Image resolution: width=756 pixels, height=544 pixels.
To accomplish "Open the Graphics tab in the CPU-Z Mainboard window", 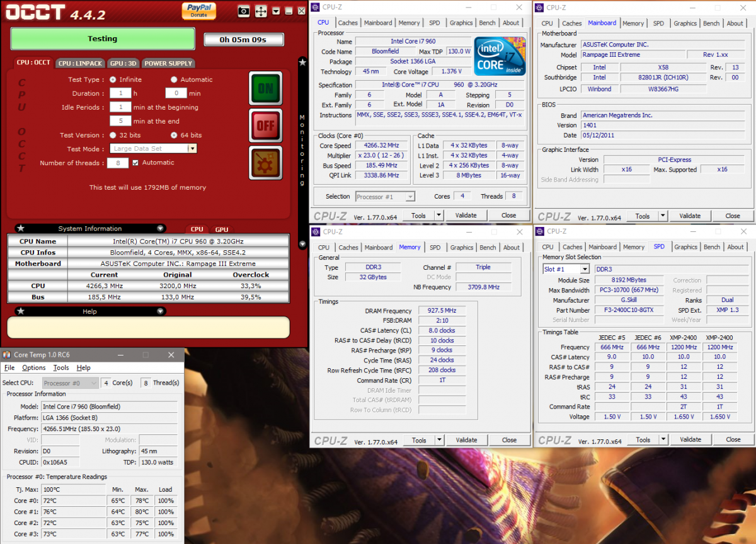I will point(685,23).
